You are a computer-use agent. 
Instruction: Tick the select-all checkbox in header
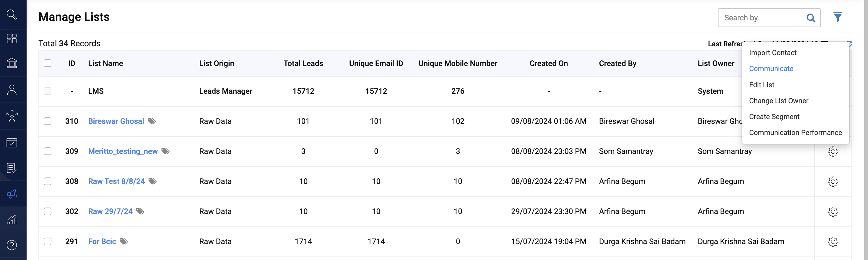coord(48,63)
